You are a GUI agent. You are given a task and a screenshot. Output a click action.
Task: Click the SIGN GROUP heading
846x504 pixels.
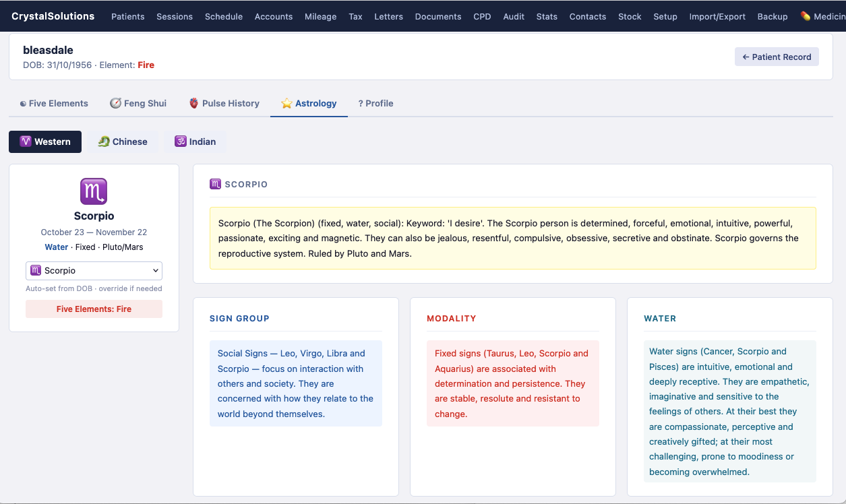(239, 319)
